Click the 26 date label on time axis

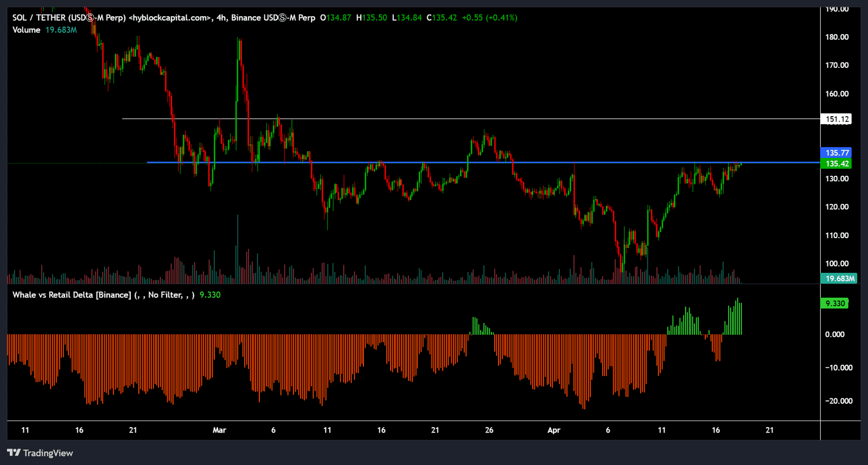coord(489,430)
